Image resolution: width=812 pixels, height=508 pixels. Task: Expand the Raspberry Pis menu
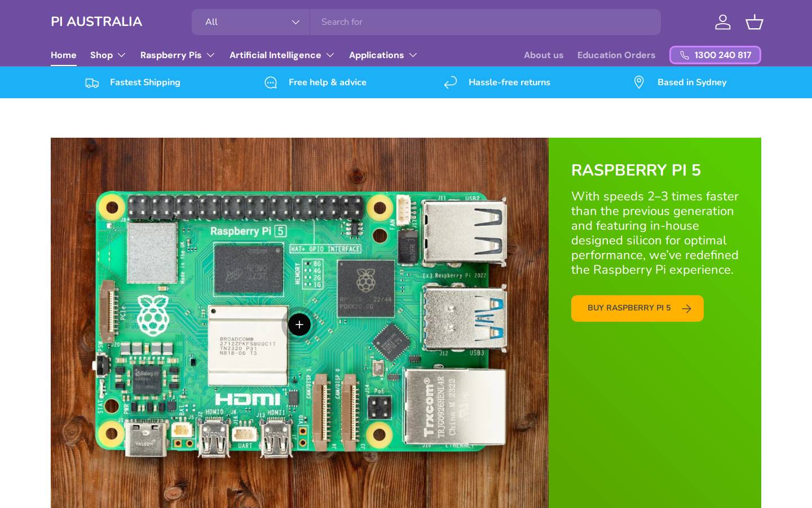coord(178,55)
